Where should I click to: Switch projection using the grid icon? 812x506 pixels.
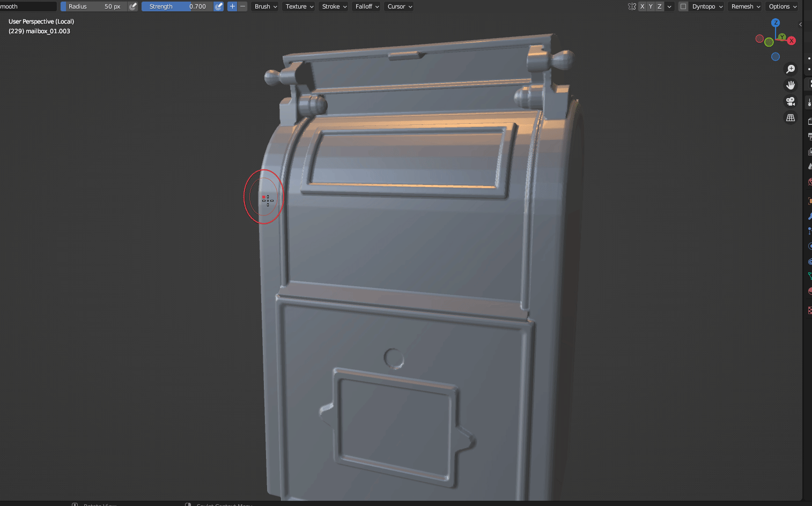(791, 117)
